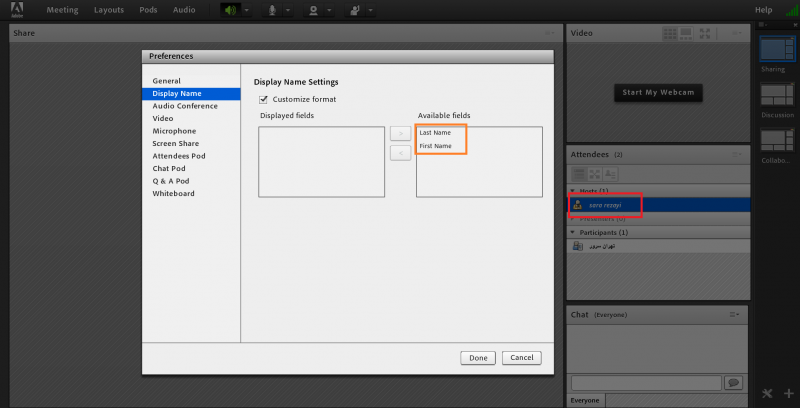
Task: Click the raise hand status icon
Action: coord(354,10)
